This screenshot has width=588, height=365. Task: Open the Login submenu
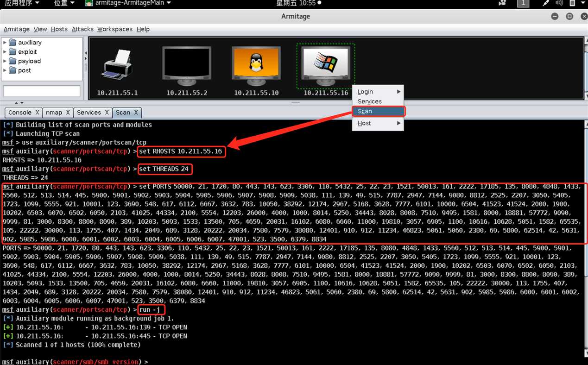(x=378, y=92)
